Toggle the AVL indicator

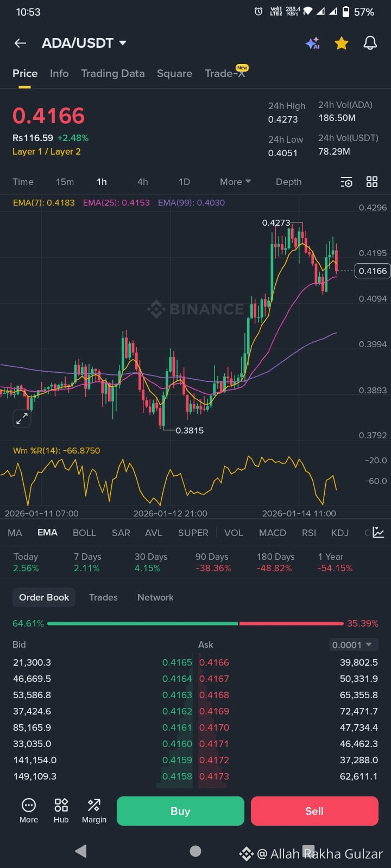pyautogui.click(x=154, y=533)
